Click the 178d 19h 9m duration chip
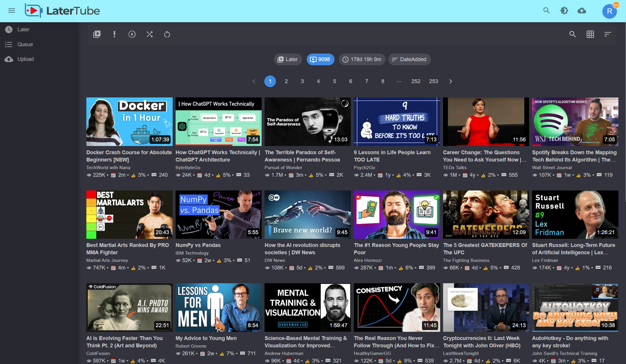This screenshot has width=626, height=364. 362,59
